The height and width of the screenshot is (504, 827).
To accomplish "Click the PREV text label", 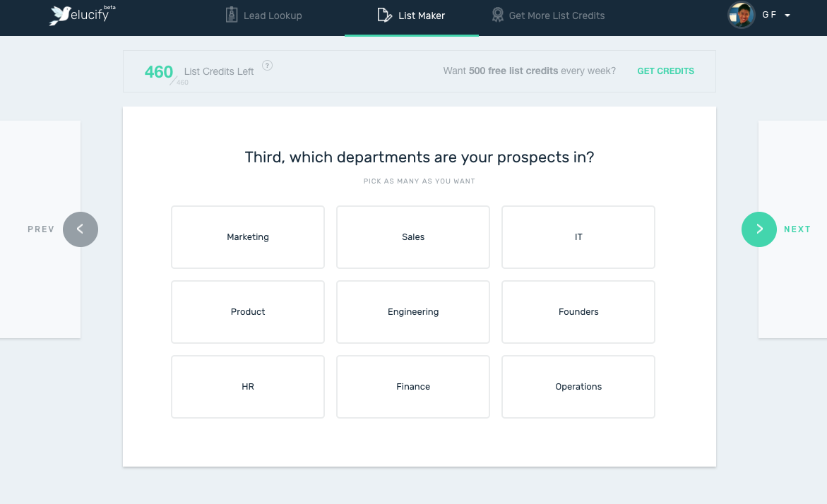I will (x=41, y=229).
